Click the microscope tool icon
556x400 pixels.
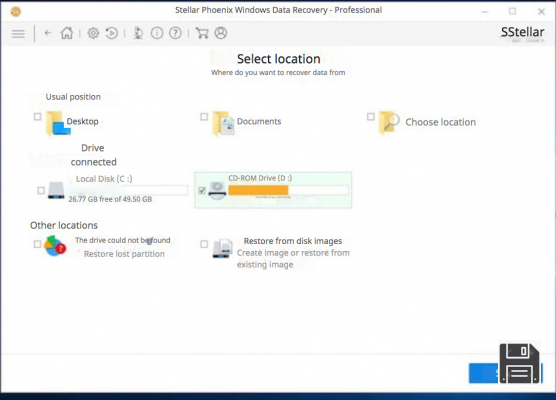(138, 33)
